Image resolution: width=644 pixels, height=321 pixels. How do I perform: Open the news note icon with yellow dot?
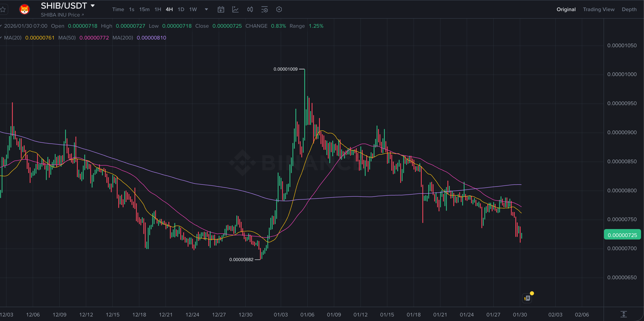coord(527,298)
